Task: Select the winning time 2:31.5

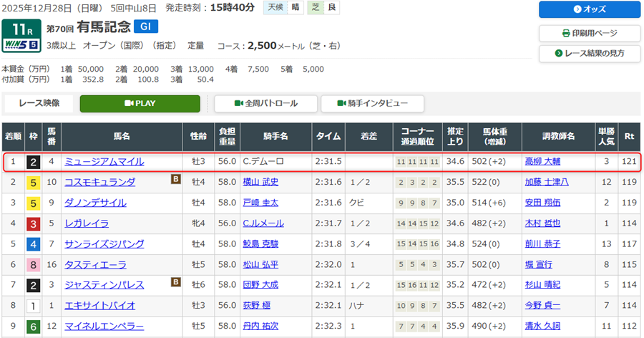Action: pos(328,162)
